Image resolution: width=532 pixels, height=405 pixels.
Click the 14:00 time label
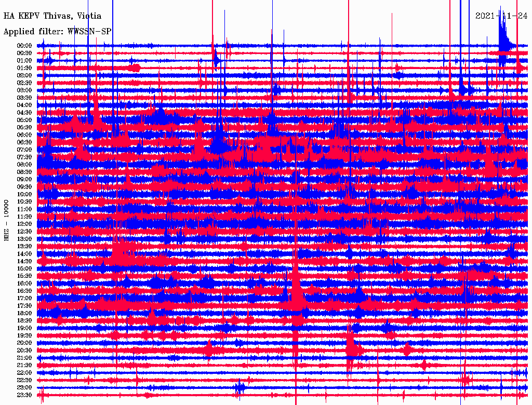point(24,254)
